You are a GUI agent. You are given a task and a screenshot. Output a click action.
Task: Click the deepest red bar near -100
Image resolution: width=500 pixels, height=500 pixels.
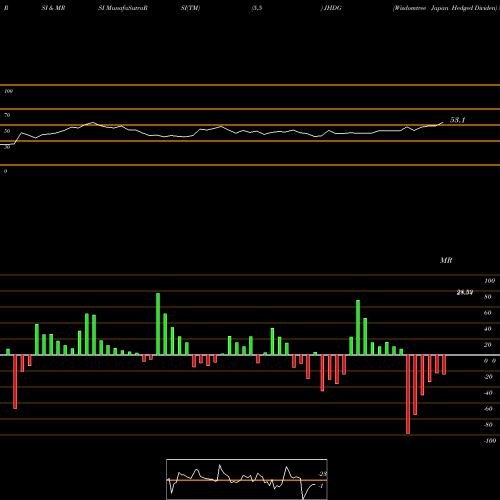pos(408,394)
